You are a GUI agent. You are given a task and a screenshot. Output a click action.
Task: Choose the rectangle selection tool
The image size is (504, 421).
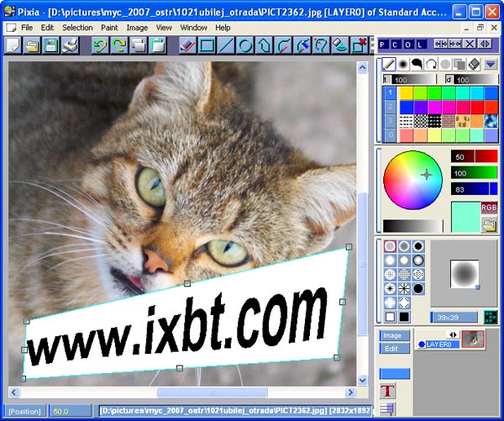pos(207,45)
